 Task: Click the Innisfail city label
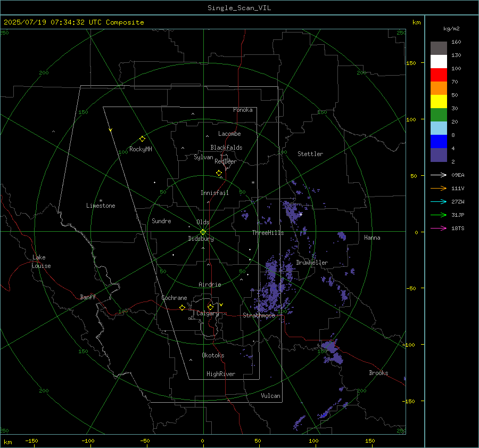[214, 193]
